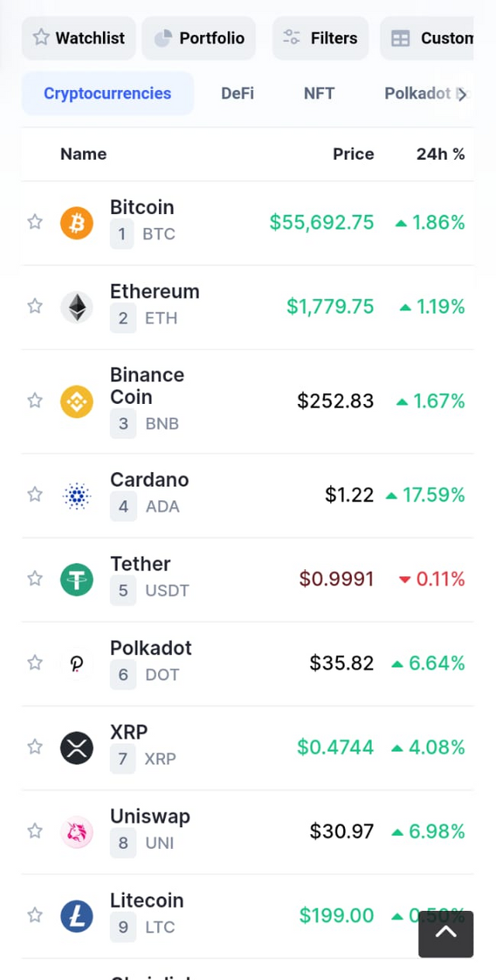
Task: Open the Watchlist button
Action: pos(79,38)
